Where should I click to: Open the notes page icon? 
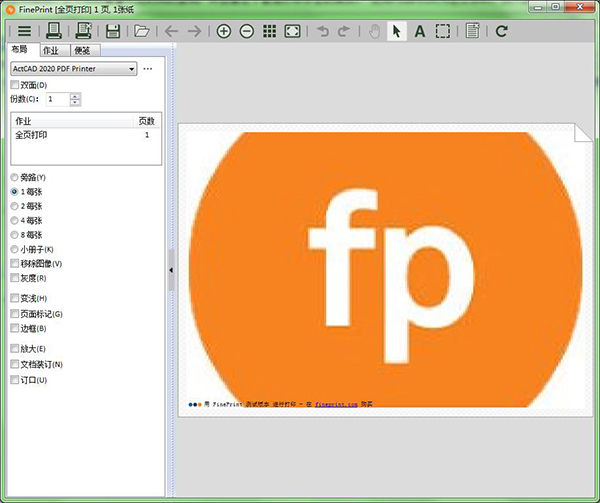coord(473,31)
